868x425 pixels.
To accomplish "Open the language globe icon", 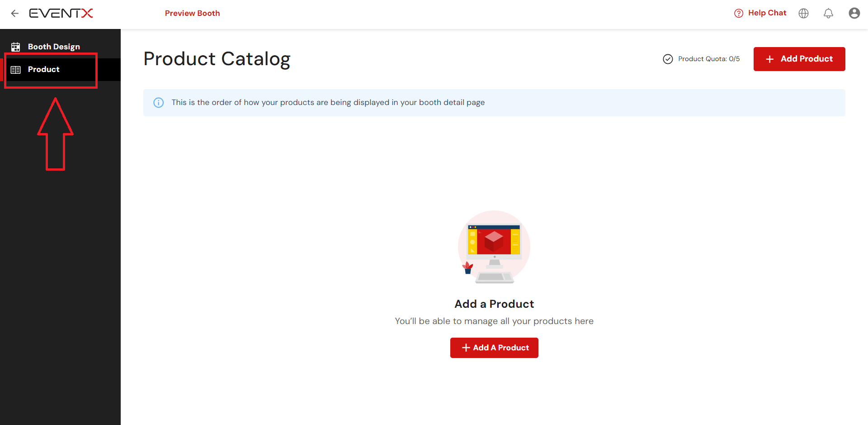I will [803, 14].
